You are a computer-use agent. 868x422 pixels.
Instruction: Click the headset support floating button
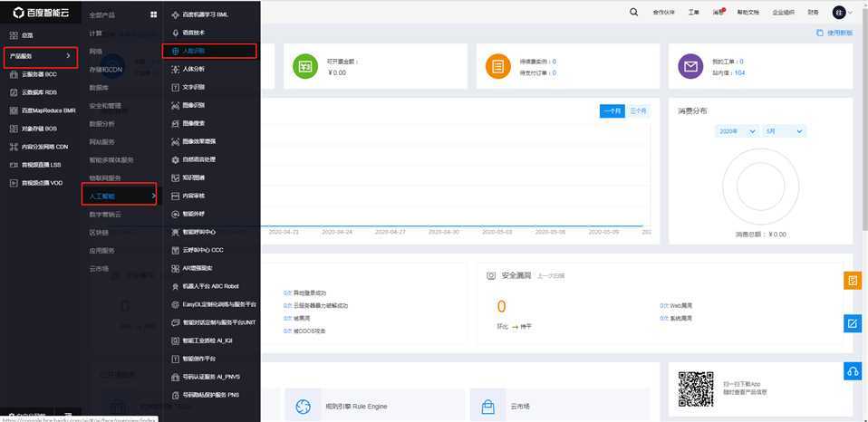pyautogui.click(x=853, y=371)
